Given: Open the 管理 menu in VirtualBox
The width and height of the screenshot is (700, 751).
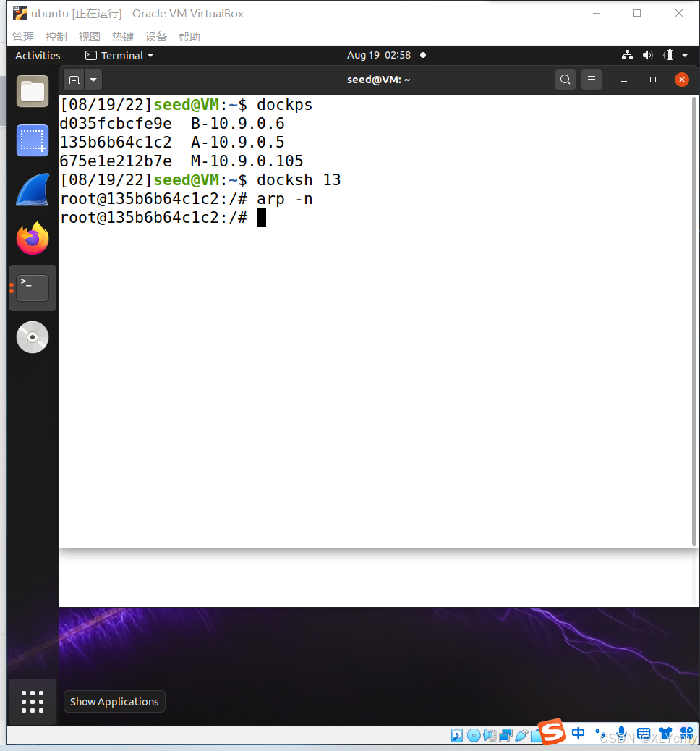Looking at the screenshot, I should coord(23,36).
